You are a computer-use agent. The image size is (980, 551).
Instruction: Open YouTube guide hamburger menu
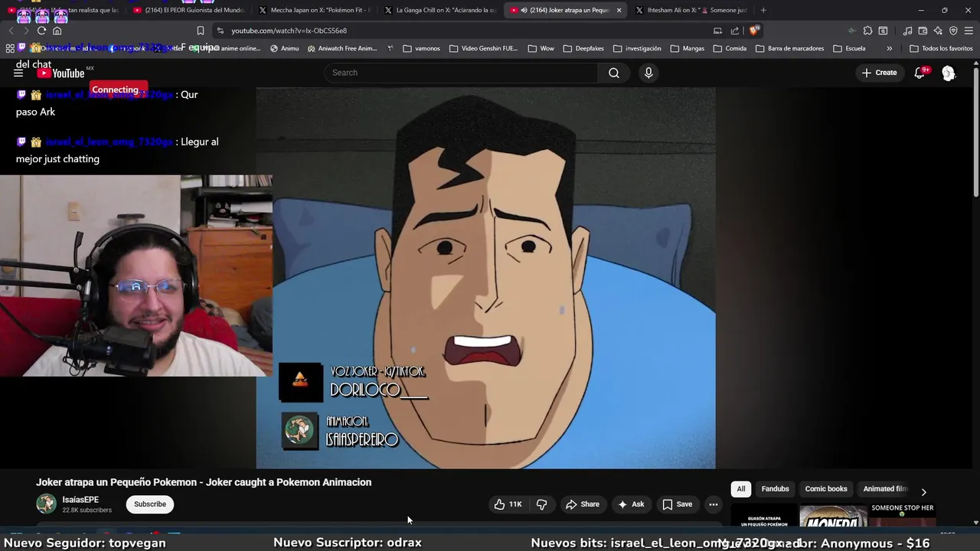pyautogui.click(x=18, y=73)
